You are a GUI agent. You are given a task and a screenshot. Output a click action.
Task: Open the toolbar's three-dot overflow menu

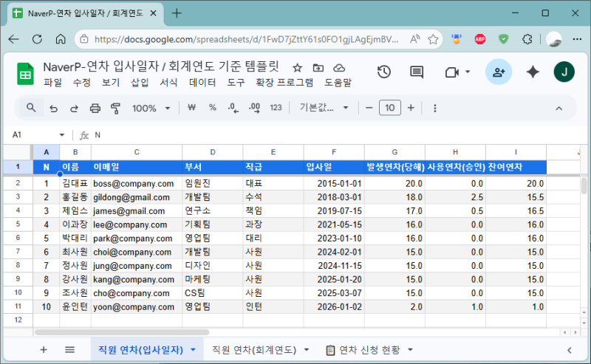click(x=435, y=109)
